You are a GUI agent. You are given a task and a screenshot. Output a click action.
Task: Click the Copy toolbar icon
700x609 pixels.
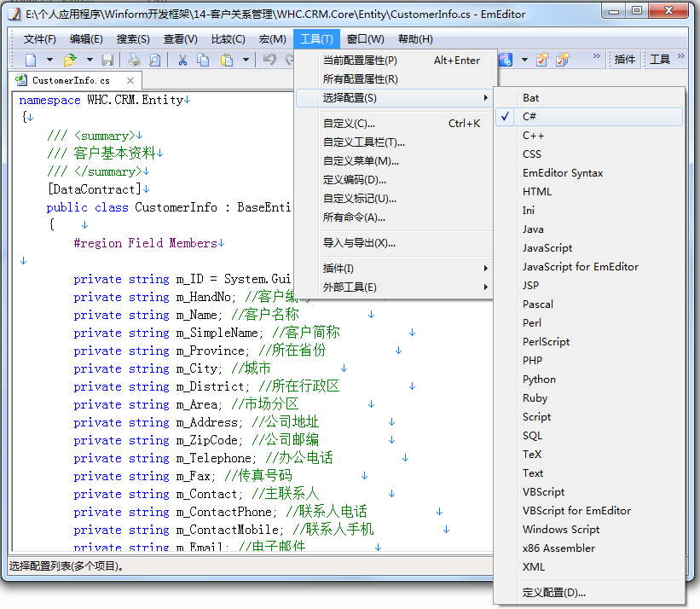(x=203, y=60)
